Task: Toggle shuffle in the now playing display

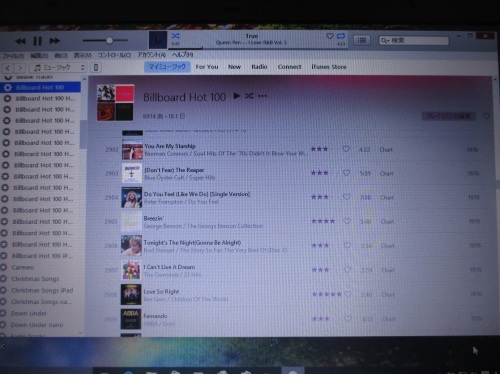Action: (x=175, y=36)
